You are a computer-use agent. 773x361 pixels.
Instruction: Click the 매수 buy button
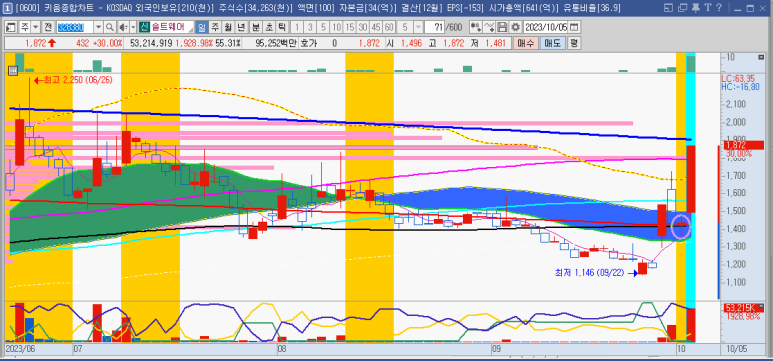[526, 43]
